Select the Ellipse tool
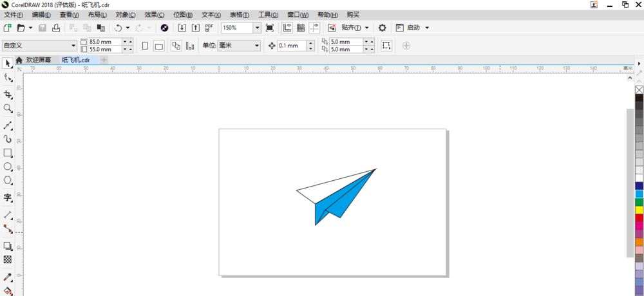The width and height of the screenshot is (644, 296). (x=7, y=166)
